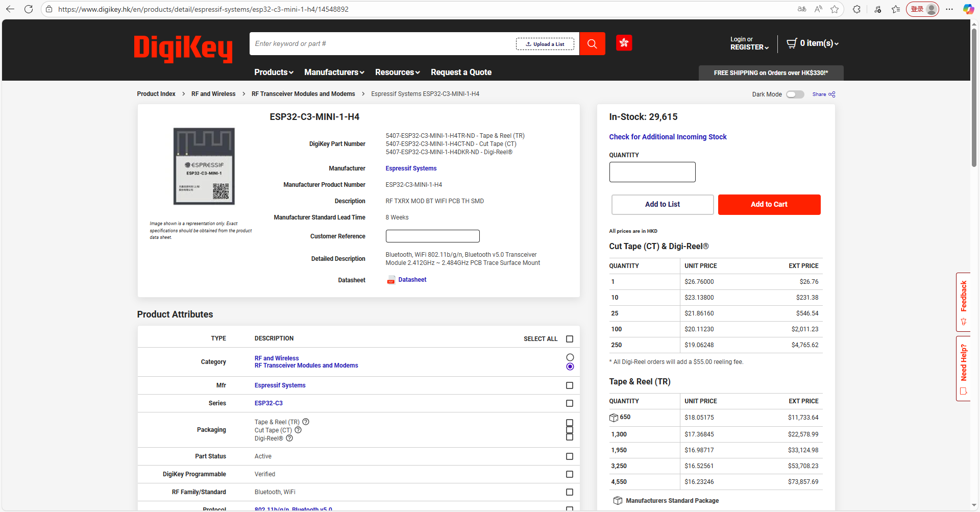The height and width of the screenshot is (512, 980).
Task: Activate the read aloud icon
Action: tap(818, 9)
